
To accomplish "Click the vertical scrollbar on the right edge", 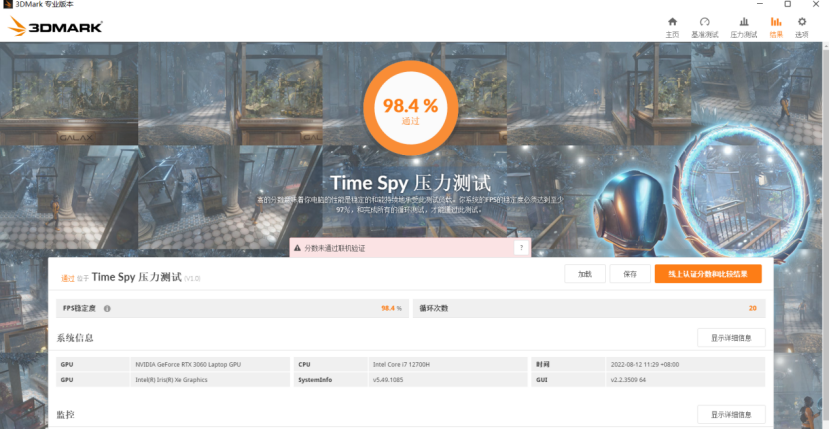I will tap(825, 235).
